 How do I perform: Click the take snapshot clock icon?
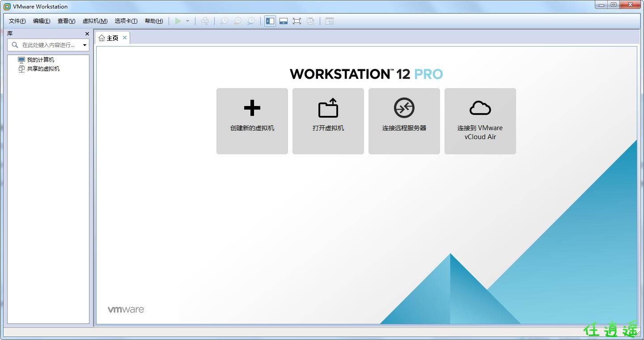pyautogui.click(x=224, y=21)
